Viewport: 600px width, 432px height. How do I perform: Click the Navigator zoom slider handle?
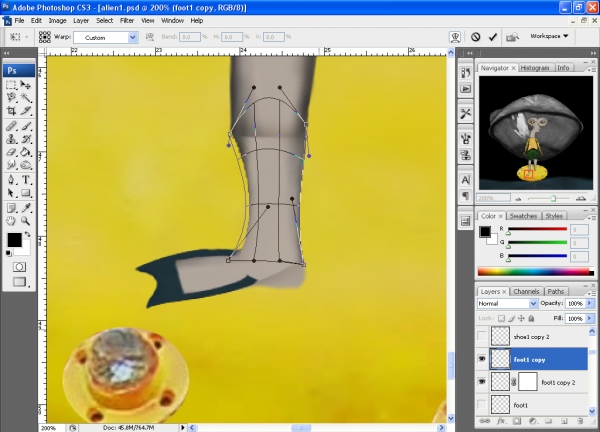[x=553, y=198]
